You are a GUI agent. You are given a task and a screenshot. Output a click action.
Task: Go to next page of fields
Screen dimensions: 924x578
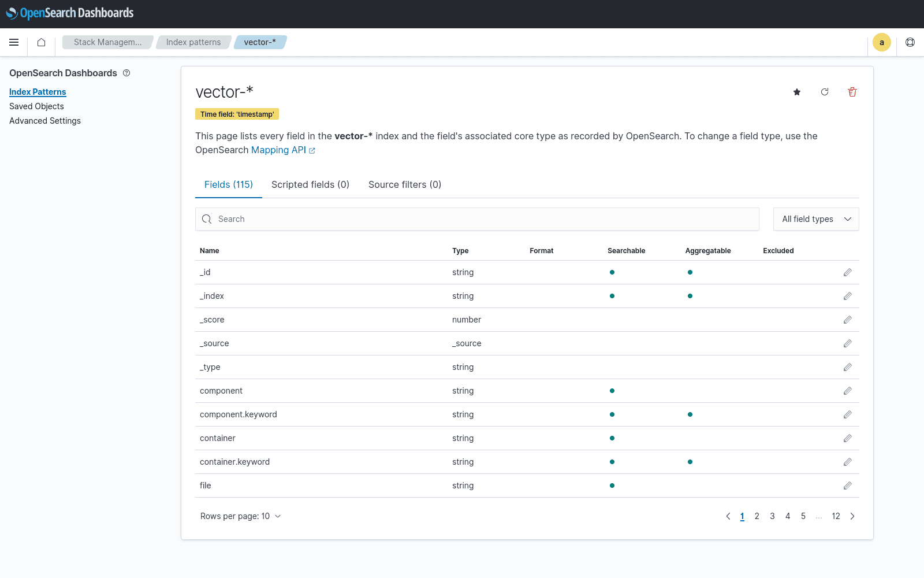(852, 516)
